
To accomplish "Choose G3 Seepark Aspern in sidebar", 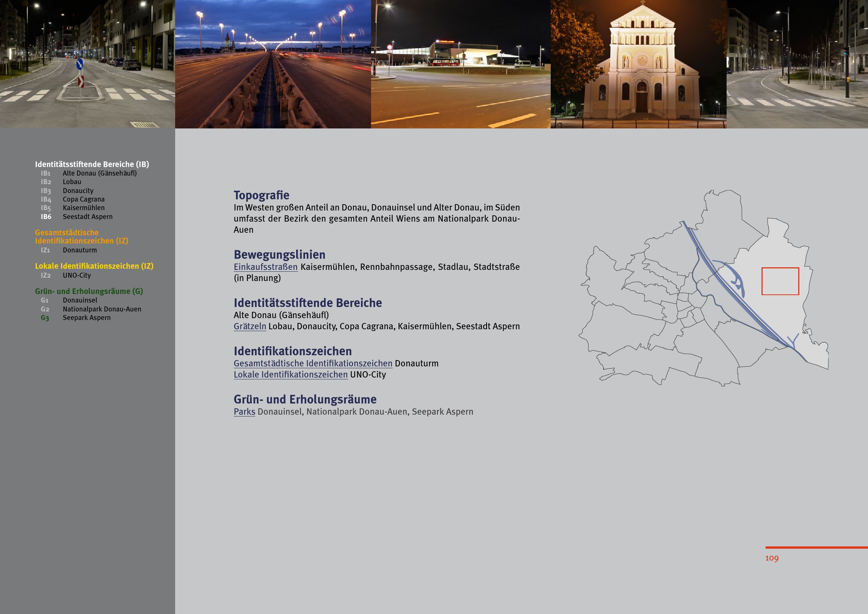I will (86, 318).
